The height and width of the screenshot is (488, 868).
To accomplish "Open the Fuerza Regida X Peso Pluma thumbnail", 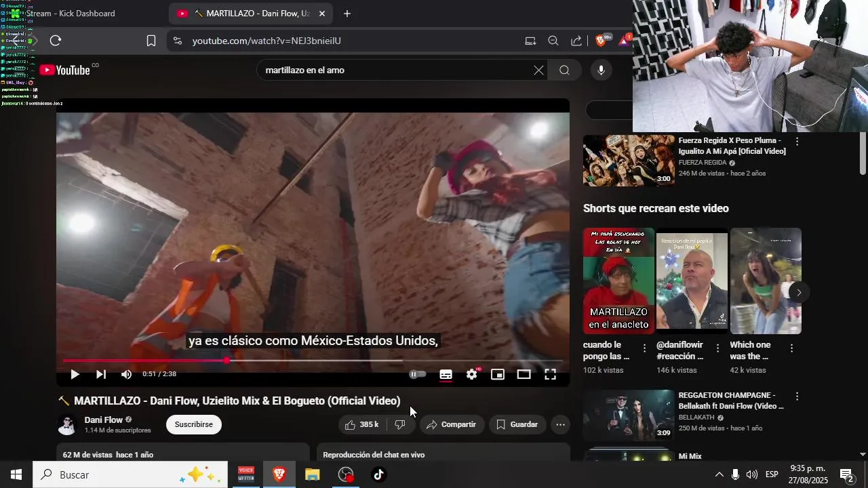I will (629, 160).
